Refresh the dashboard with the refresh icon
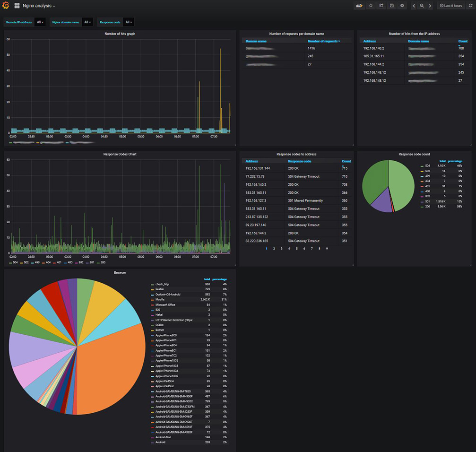The image size is (476, 452). click(470, 6)
